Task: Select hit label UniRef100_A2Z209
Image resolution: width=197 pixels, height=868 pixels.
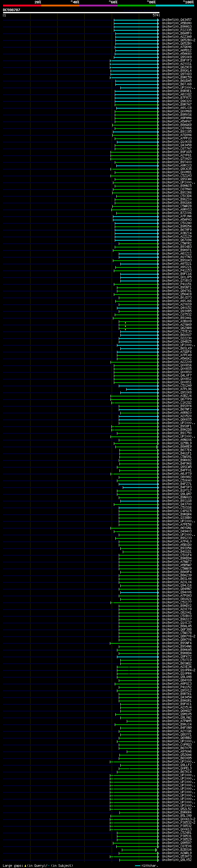Action: pyautogui.click(x=176, y=362)
